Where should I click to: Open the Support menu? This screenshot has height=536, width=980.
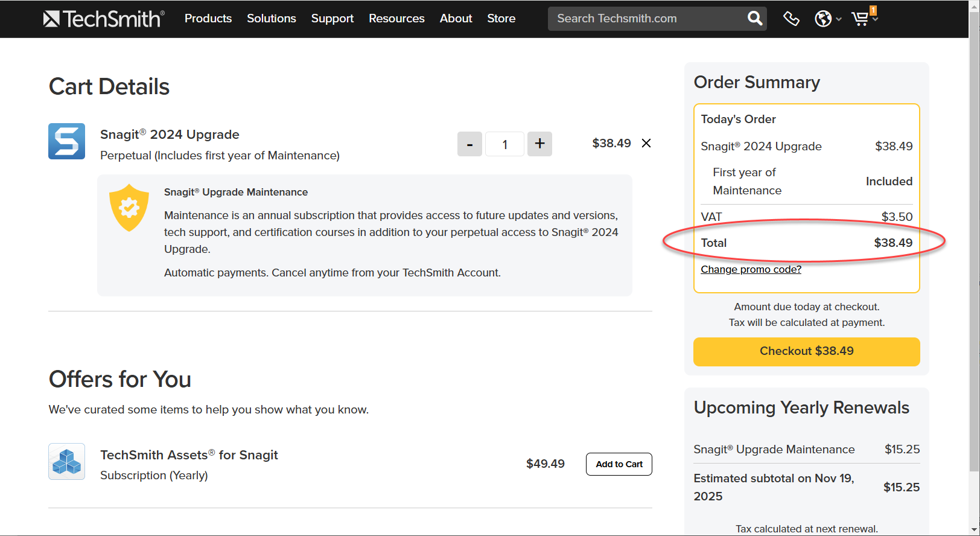point(332,19)
